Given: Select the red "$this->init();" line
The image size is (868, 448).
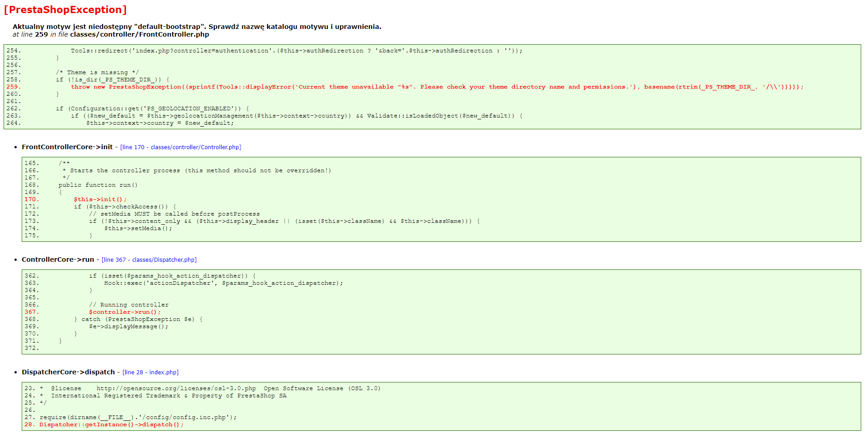Looking at the screenshot, I should click(x=100, y=199).
